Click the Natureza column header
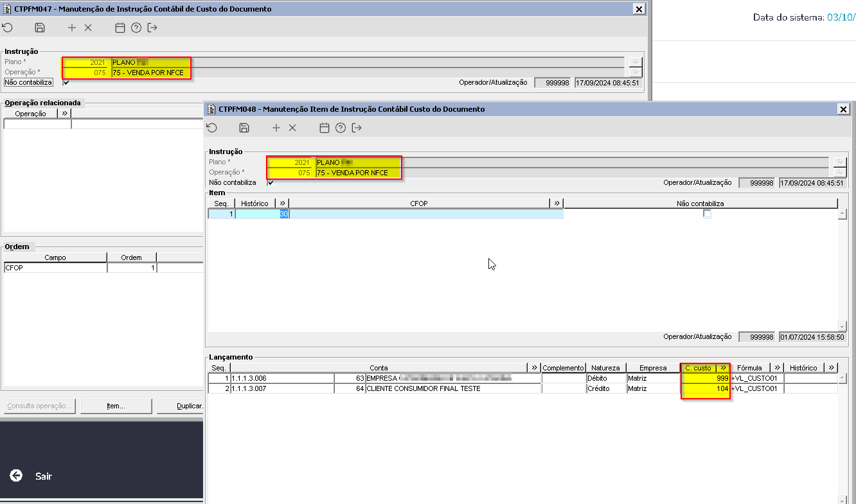The image size is (856, 504). [x=605, y=367]
